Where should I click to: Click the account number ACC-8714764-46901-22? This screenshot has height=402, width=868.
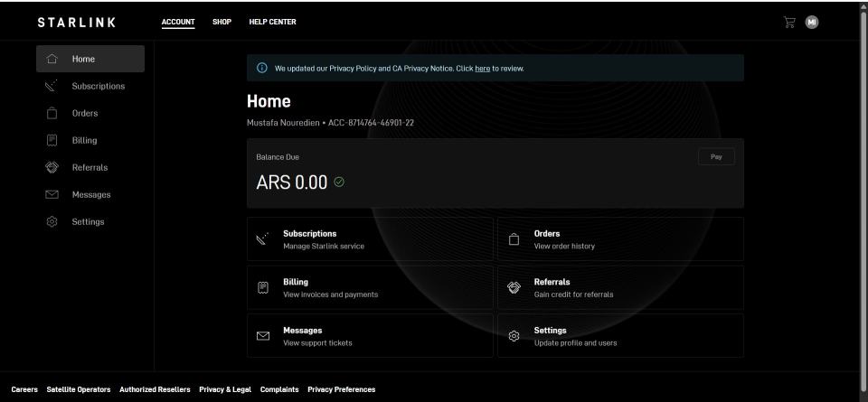coord(371,123)
